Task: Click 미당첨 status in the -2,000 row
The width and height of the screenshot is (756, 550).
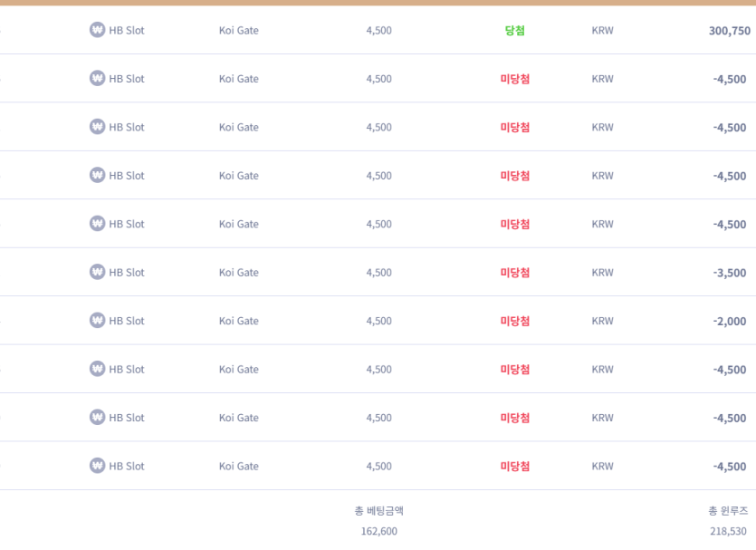Action: (515, 321)
